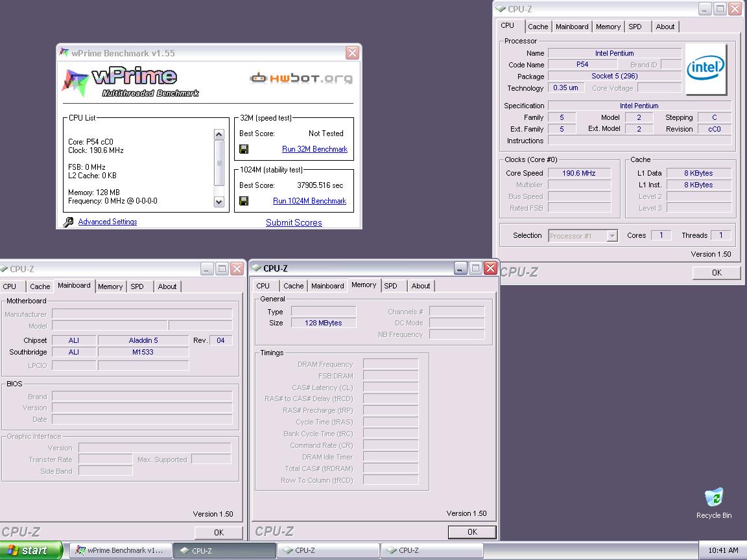This screenshot has width=747, height=560.
Task: Click the CPU List scrollbar thumb
Action: coord(219,163)
